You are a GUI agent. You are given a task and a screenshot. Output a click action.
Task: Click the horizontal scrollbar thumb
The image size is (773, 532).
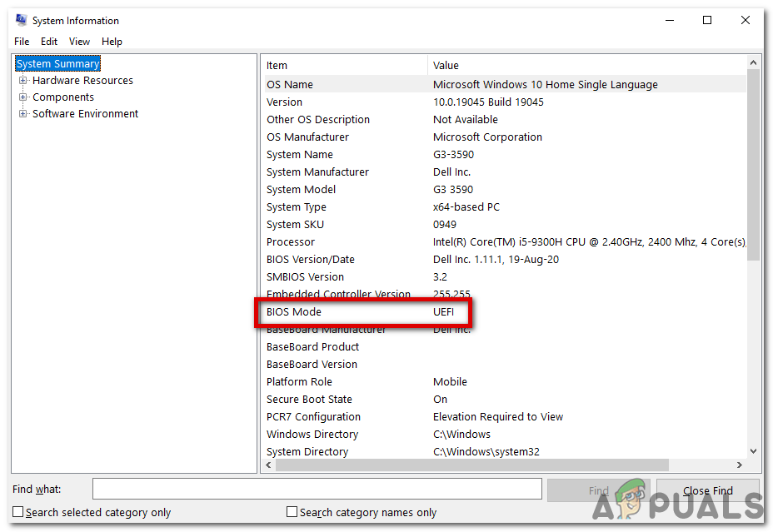tap(471, 465)
